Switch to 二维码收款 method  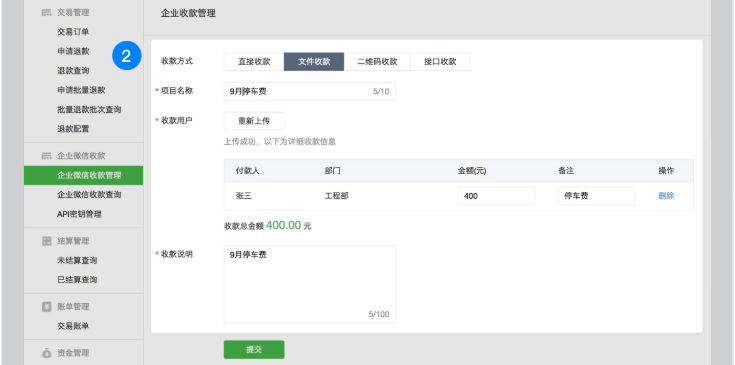tap(377, 61)
